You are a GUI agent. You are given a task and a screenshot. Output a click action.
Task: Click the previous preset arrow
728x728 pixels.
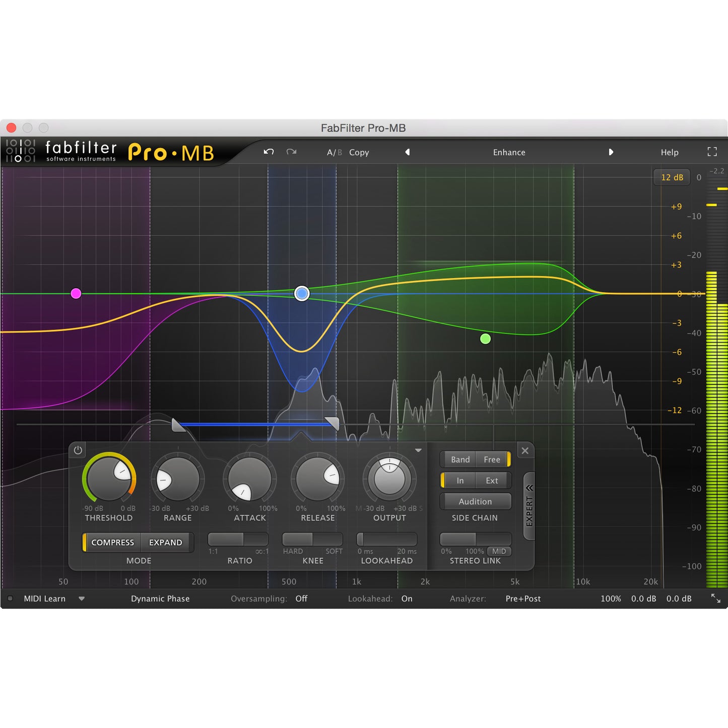[407, 152]
